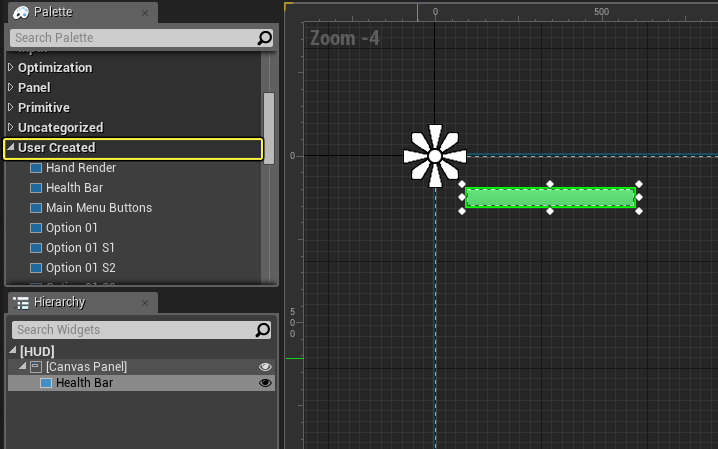Select the [HUD] root in Hierarchy

click(x=37, y=352)
